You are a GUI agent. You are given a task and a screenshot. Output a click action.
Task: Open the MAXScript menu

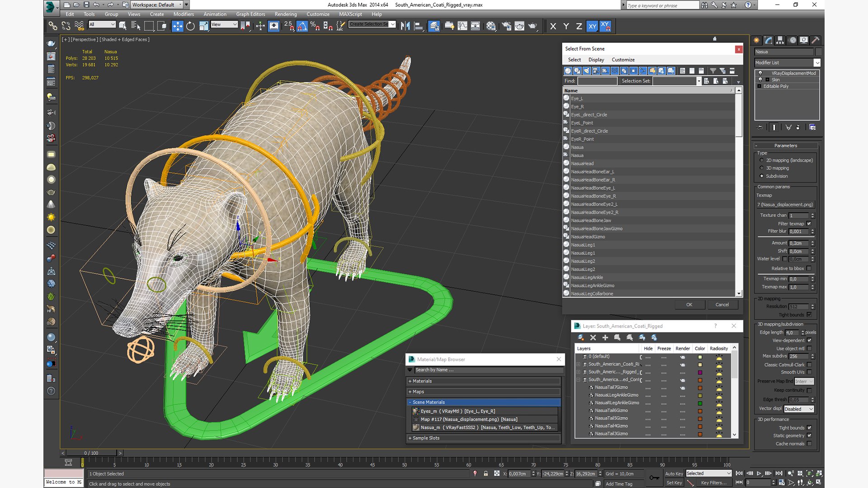coord(350,14)
